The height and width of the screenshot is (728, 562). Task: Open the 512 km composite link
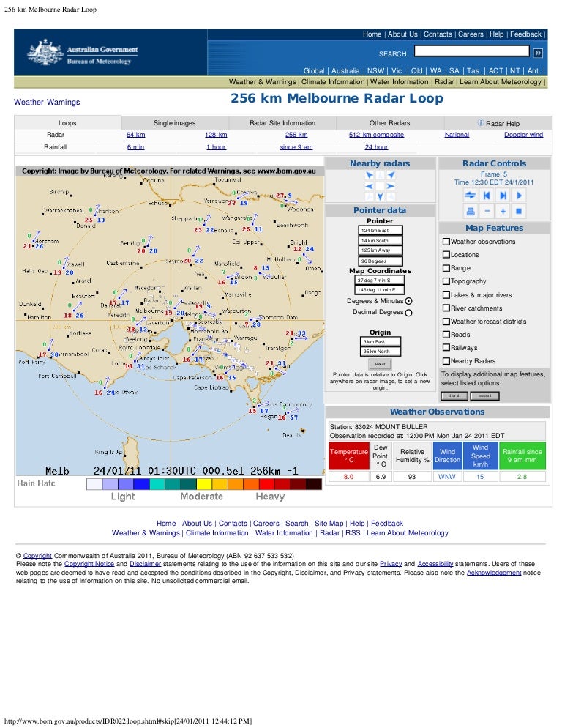[376, 135]
